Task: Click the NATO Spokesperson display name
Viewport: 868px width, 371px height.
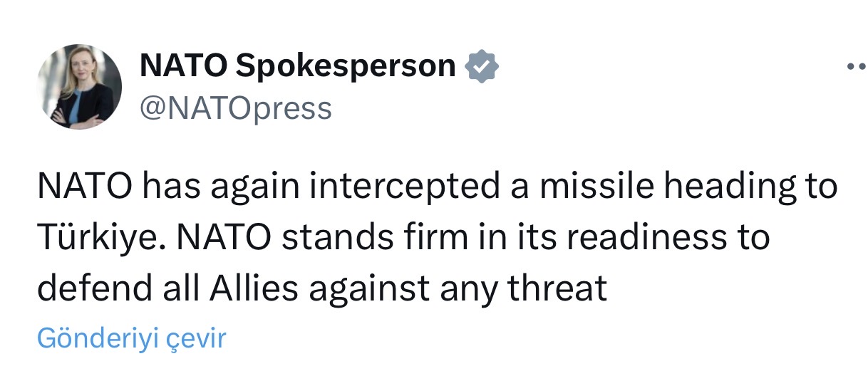Action: 297,66
